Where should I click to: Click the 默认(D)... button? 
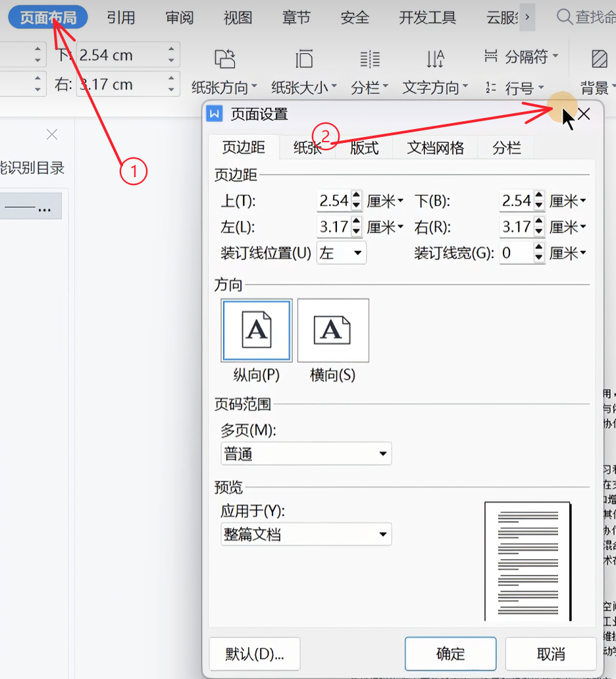254,653
